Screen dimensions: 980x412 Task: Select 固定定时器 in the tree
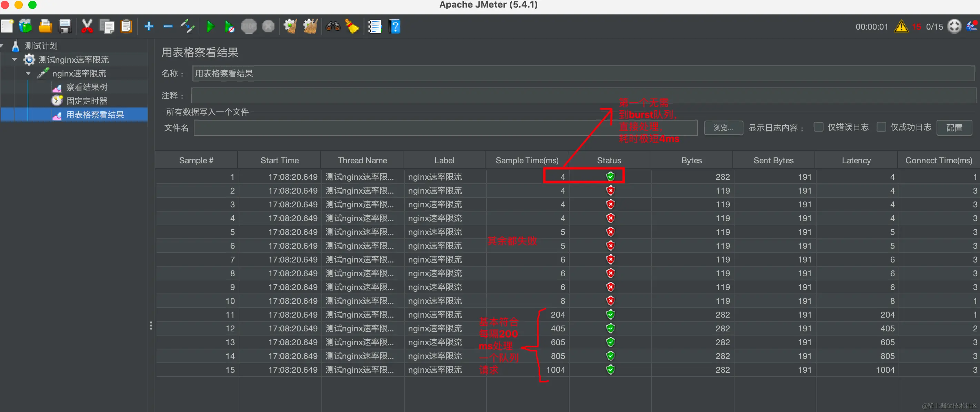pyautogui.click(x=86, y=101)
